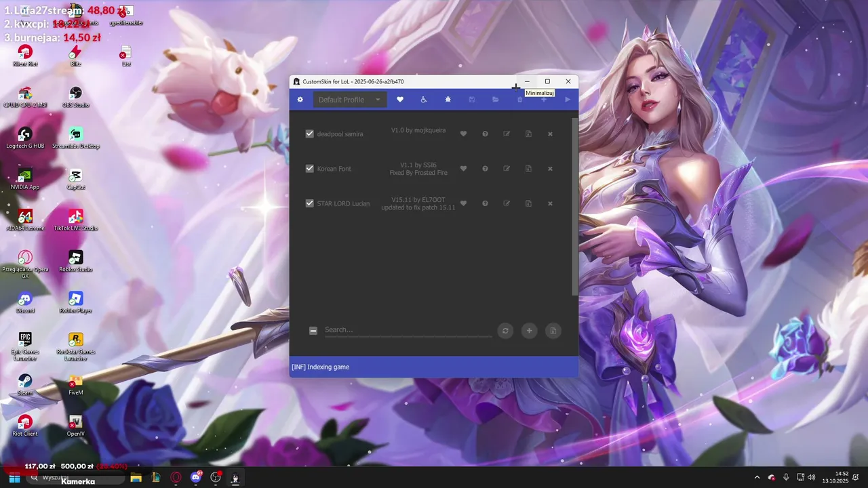
Task: Click the 'deadpool samira' mod name
Action: pyautogui.click(x=340, y=134)
